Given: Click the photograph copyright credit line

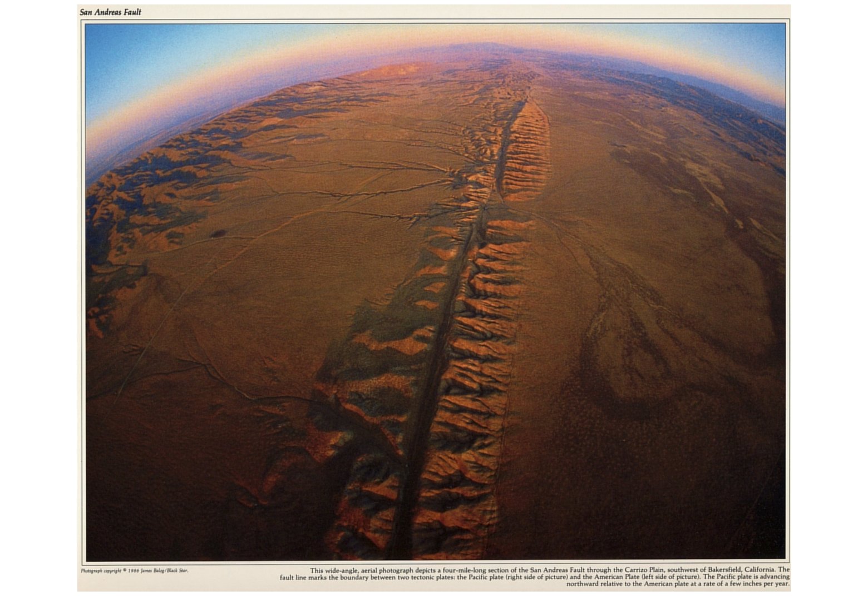Looking at the screenshot, I should point(134,570).
